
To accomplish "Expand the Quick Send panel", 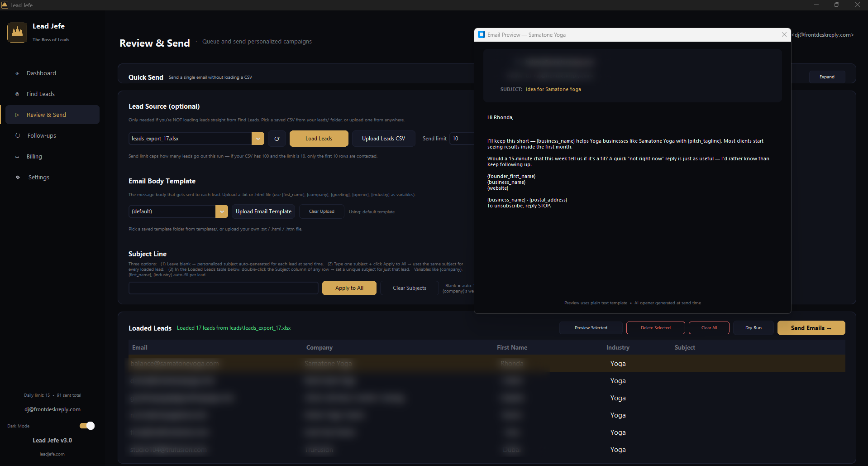I will click(x=826, y=77).
